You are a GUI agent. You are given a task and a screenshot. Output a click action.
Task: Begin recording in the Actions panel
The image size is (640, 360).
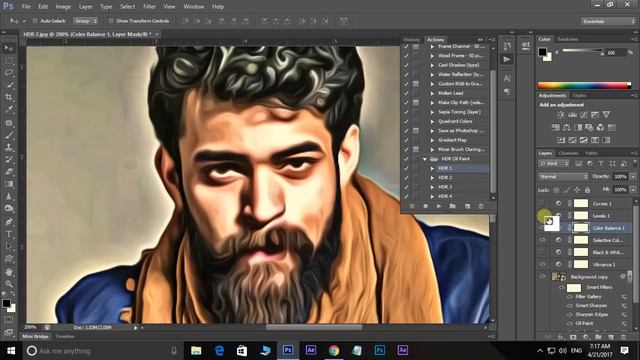(x=425, y=207)
